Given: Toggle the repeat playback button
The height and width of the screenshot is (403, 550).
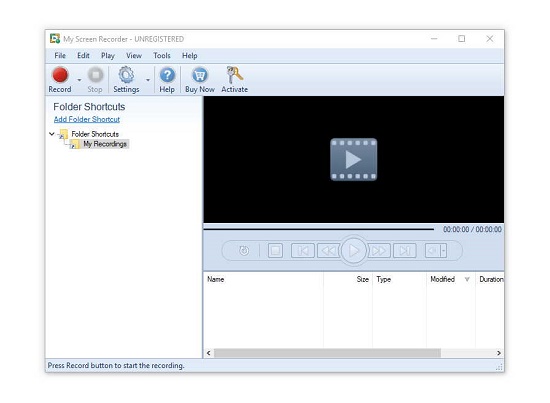Looking at the screenshot, I should coord(244,250).
